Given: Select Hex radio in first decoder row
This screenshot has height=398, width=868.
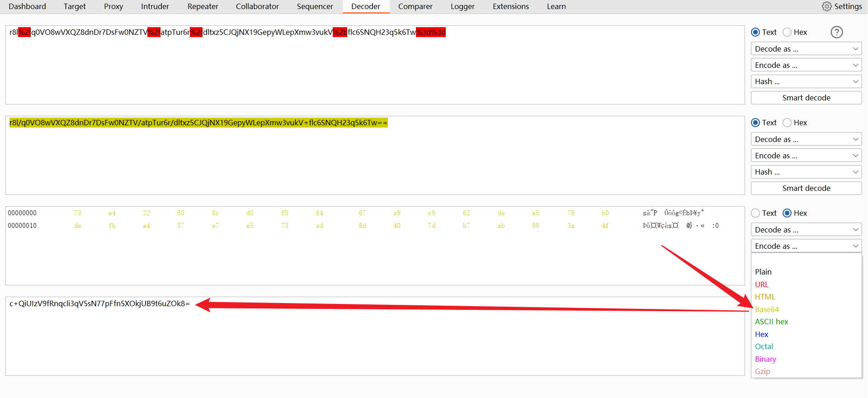Looking at the screenshot, I should (x=787, y=32).
